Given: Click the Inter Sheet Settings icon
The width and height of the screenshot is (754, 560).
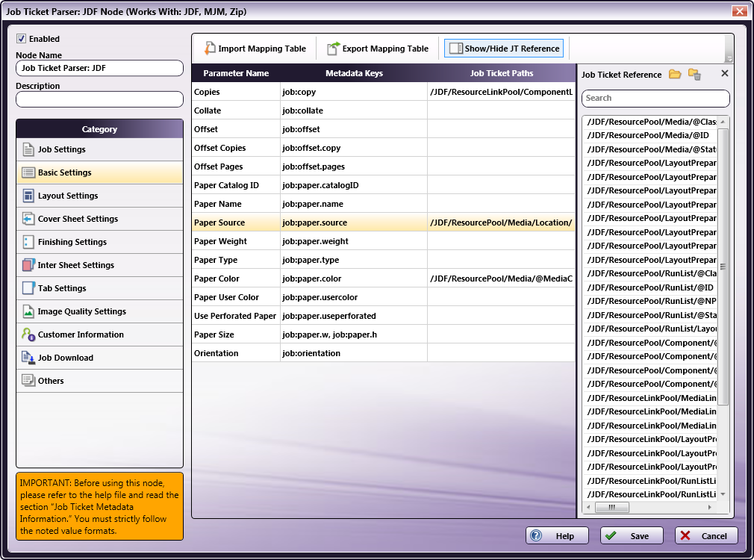Looking at the screenshot, I should coord(28,265).
